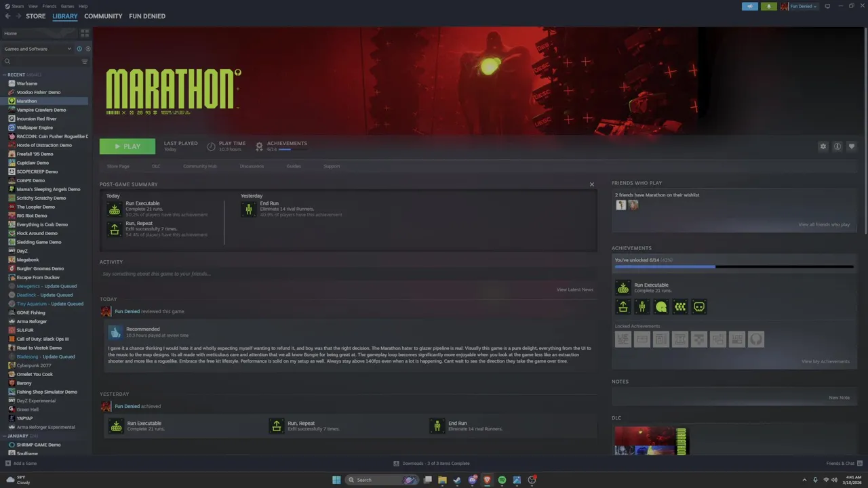Close the Post-Game Summary panel

pos(591,184)
